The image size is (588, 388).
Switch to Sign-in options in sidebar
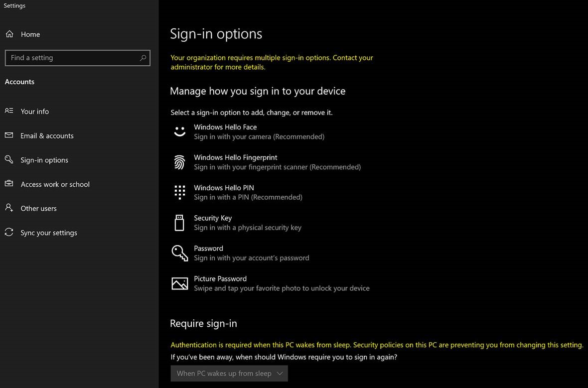point(45,160)
